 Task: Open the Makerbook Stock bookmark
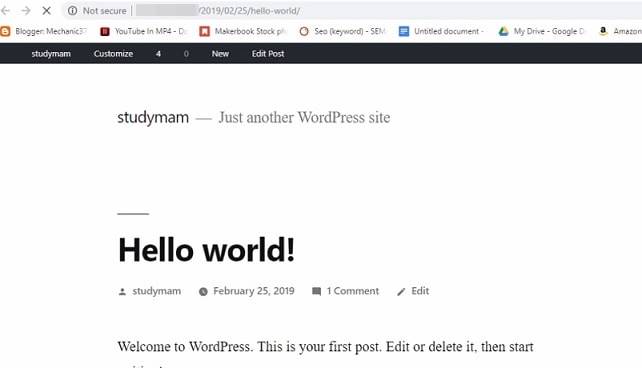click(x=243, y=31)
